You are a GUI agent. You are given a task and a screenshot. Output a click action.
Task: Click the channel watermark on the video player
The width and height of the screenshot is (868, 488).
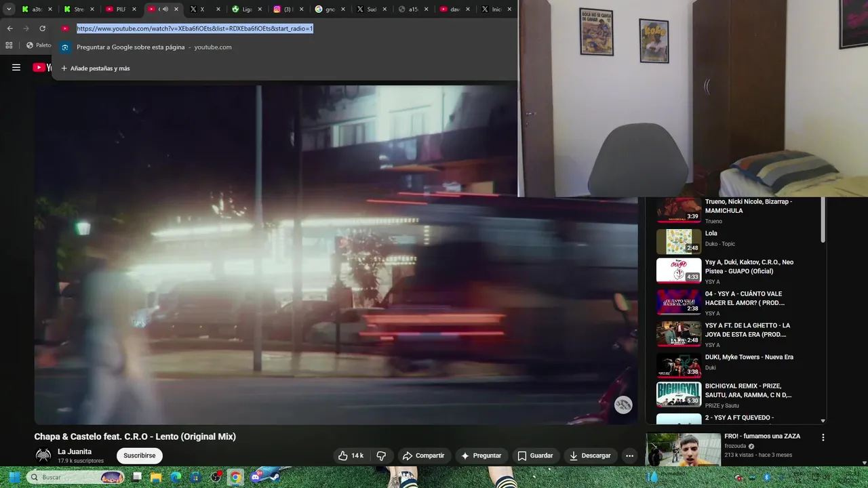click(623, 405)
